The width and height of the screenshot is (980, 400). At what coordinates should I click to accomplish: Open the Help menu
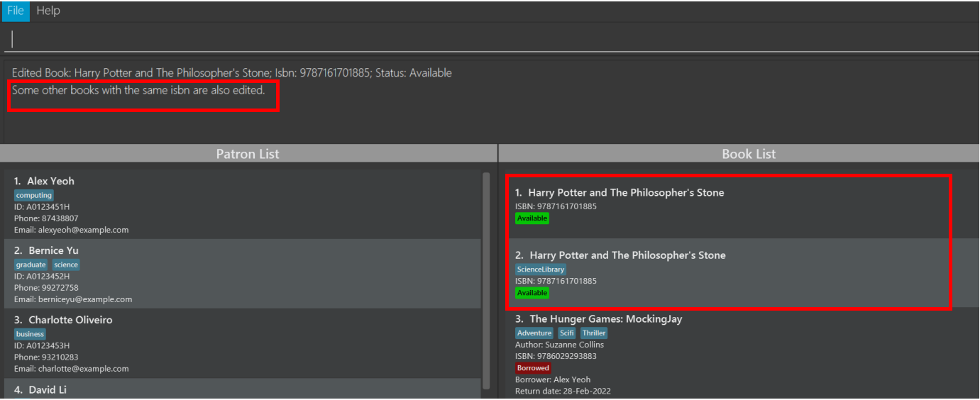click(x=48, y=11)
